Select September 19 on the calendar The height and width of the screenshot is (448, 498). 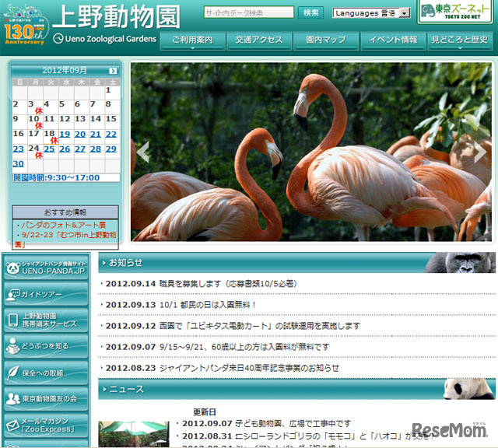click(65, 135)
